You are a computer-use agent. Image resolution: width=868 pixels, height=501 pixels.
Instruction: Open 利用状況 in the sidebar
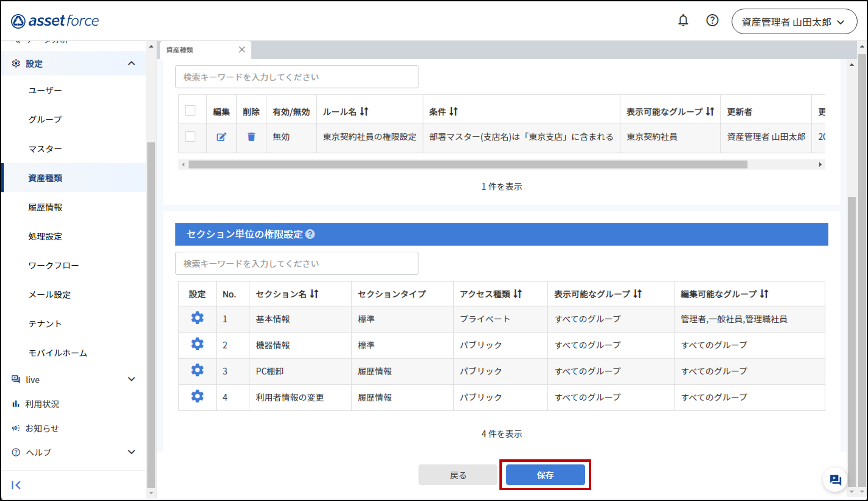pos(42,404)
